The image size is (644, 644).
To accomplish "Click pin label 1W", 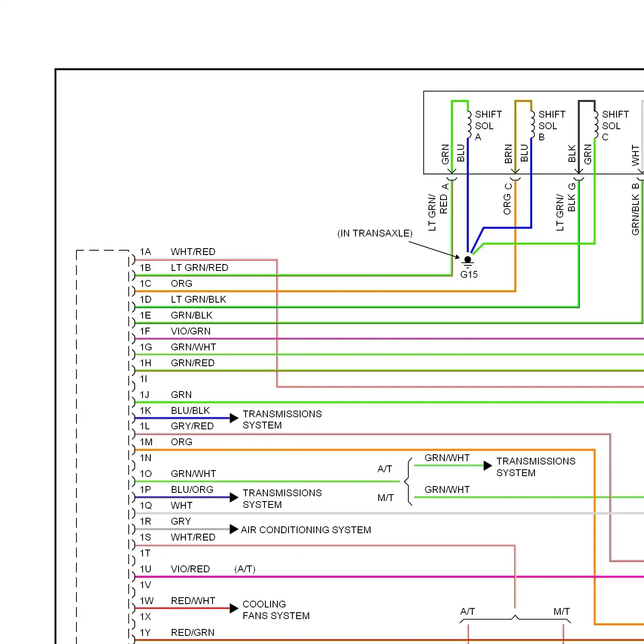I will (x=147, y=601).
